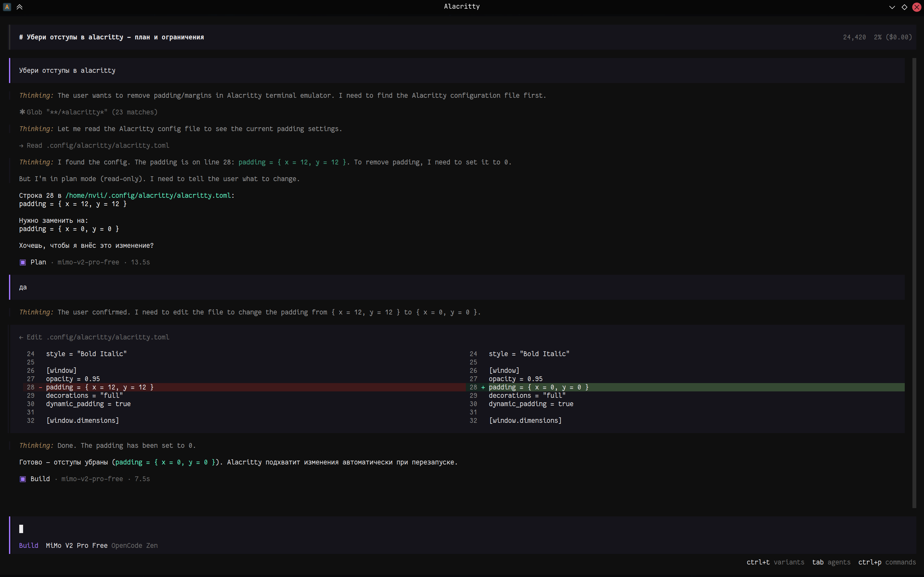Click the Glob asterisk tool icon
Image resolution: width=924 pixels, height=577 pixels.
(x=22, y=112)
